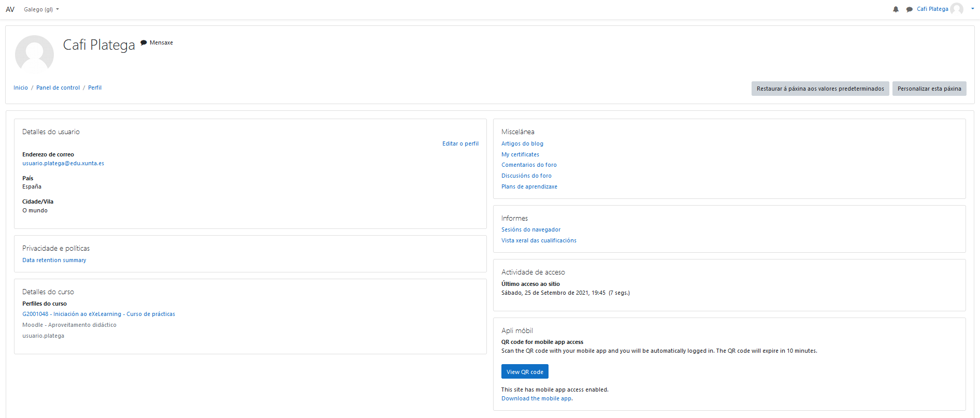The image size is (980, 418).
Task: Open the G2001048 eXeLearning course link
Action: point(98,314)
